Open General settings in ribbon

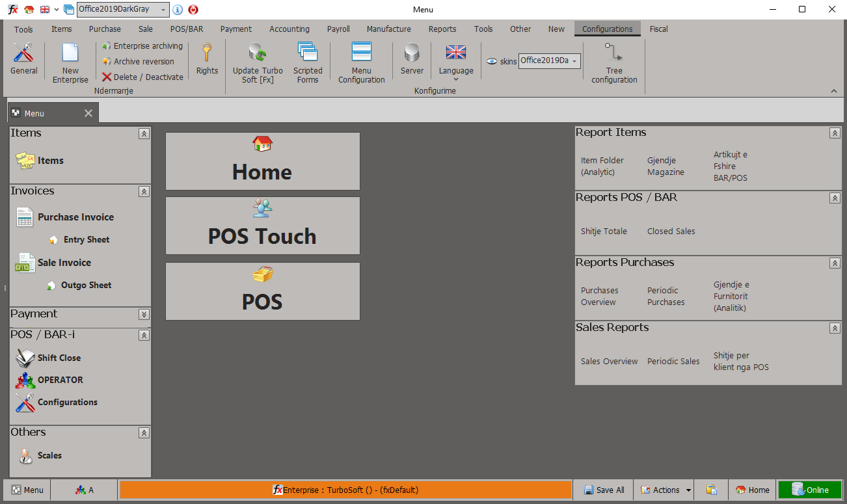pos(23,59)
